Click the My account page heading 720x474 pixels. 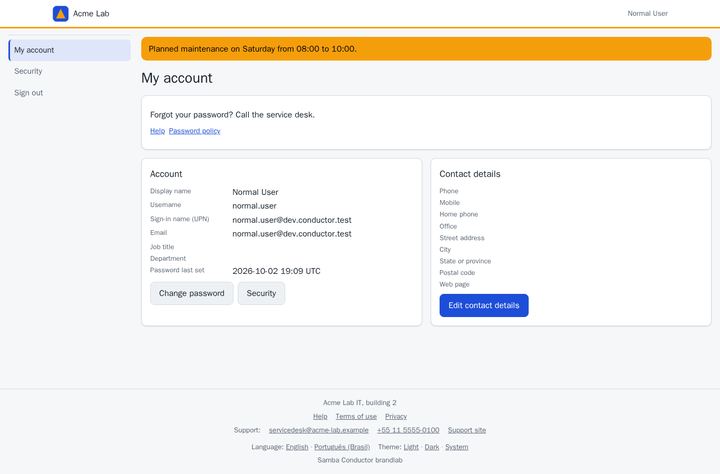point(177,78)
